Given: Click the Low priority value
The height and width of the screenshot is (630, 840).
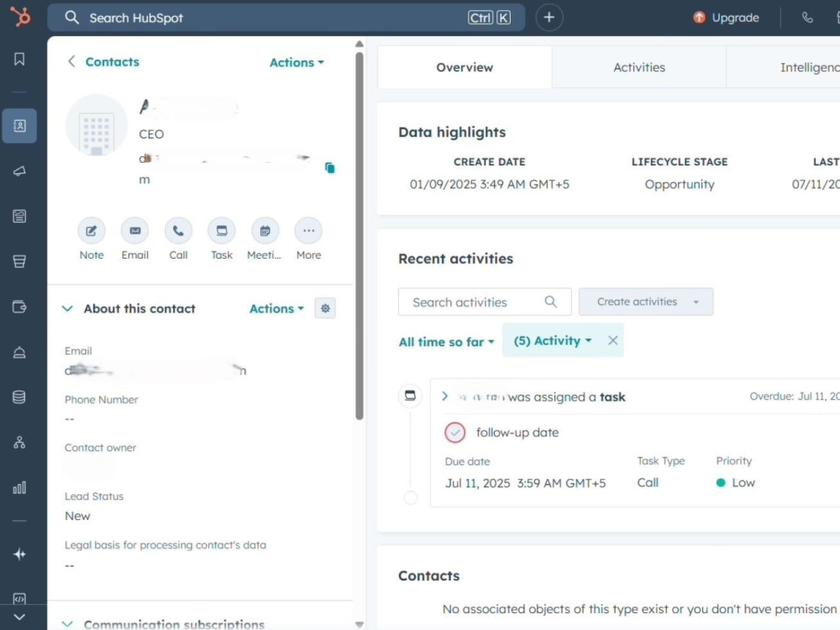Looking at the screenshot, I should tap(736, 483).
